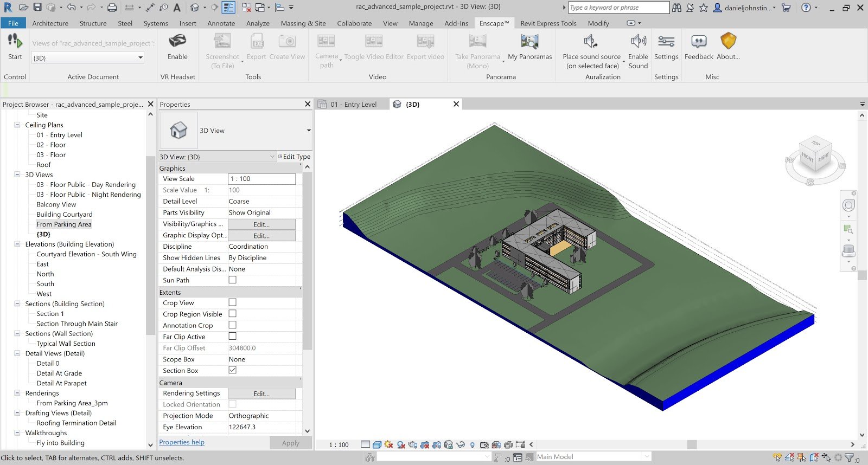Screen dimensions: 868x465
Task: Click Edit button for Visibility/Graphics
Action: click(261, 224)
